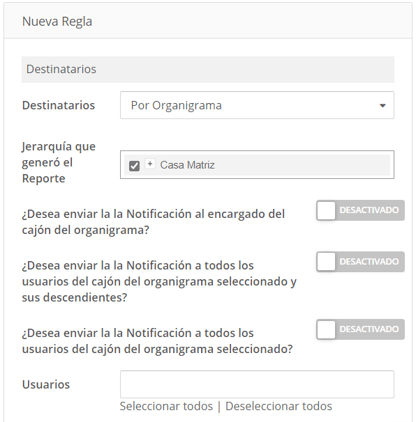
Task: Activate notification to all users of selected cajón
Action: (360, 329)
